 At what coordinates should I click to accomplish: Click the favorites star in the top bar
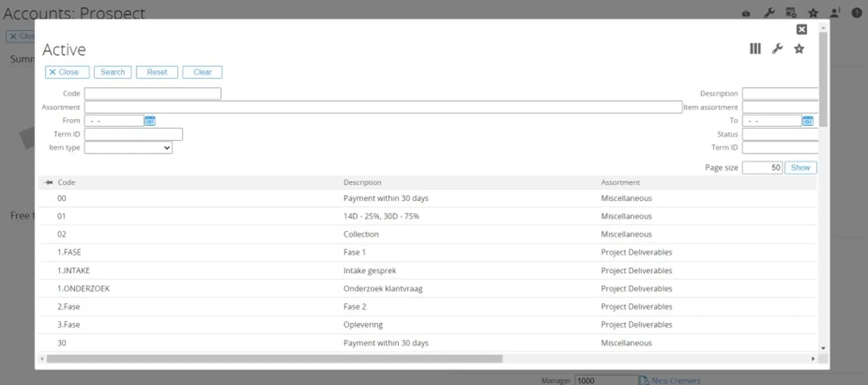(813, 12)
